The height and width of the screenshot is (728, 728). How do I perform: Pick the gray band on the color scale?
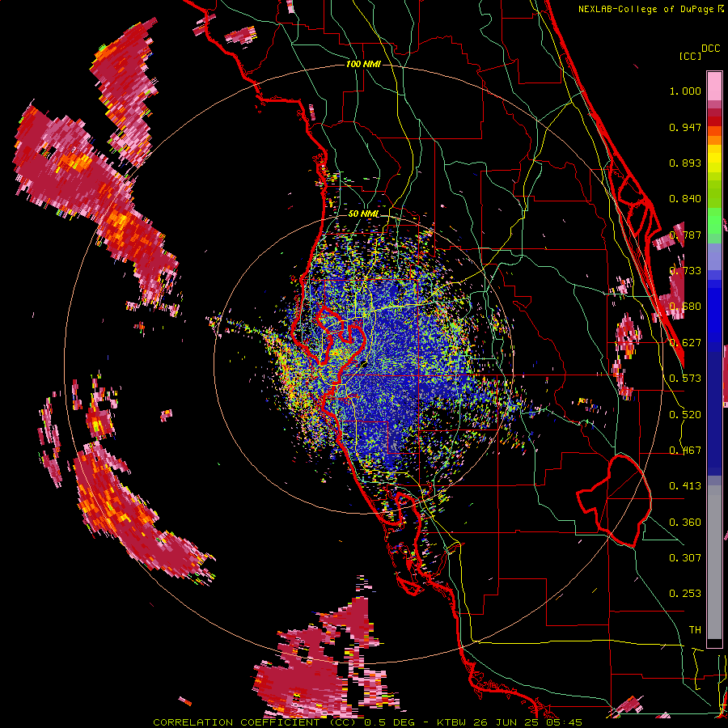coord(714,562)
